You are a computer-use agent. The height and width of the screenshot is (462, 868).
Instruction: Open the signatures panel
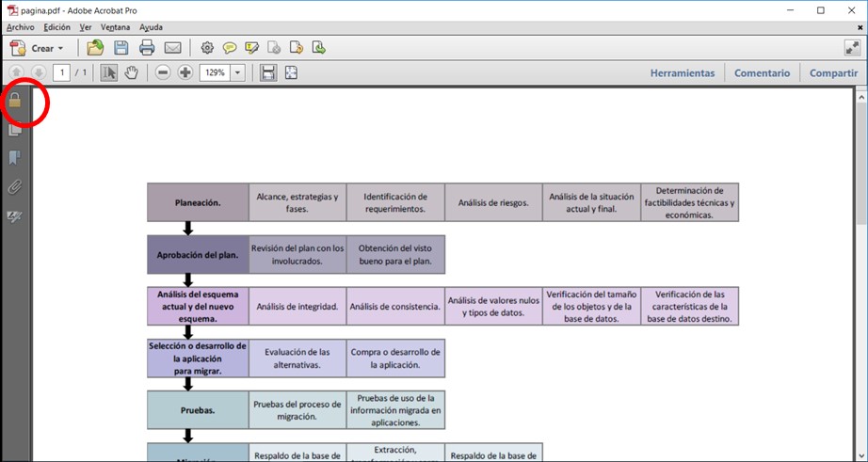click(x=15, y=216)
